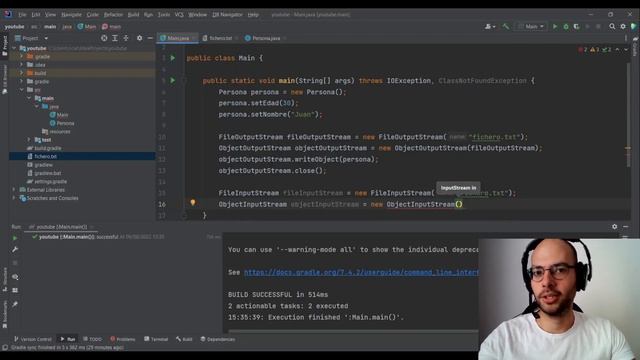The image size is (640, 360).
Task: Open the Dependencies tool window
Action: (218, 339)
